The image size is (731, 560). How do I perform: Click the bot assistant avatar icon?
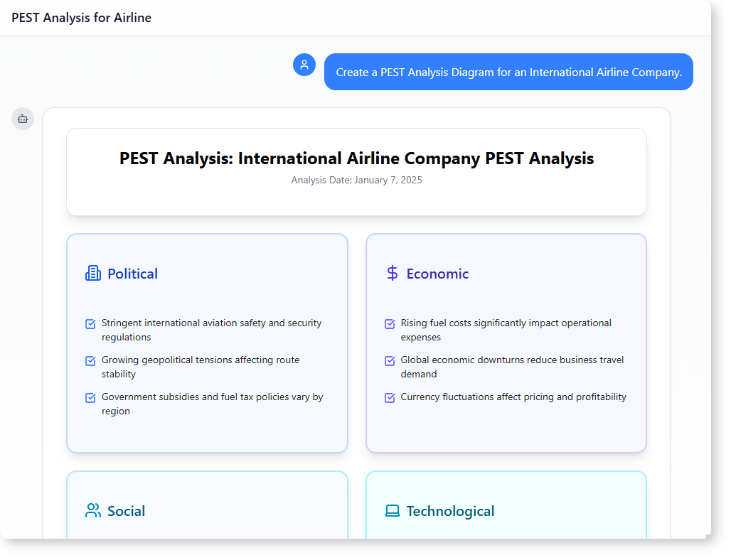(23, 119)
